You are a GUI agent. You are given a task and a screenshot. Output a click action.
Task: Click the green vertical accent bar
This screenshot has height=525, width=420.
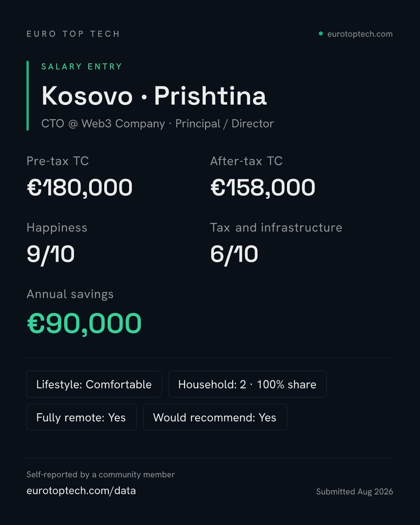[x=28, y=96]
